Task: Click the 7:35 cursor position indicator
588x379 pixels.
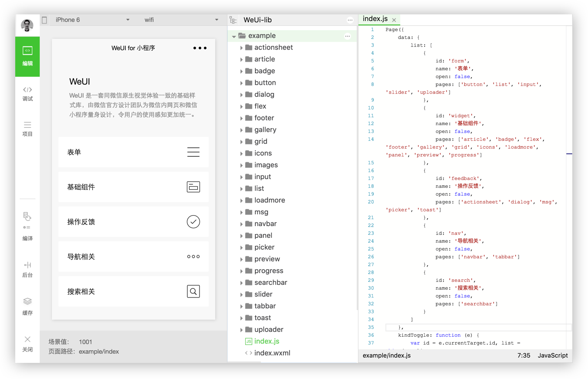Action: [x=524, y=355]
